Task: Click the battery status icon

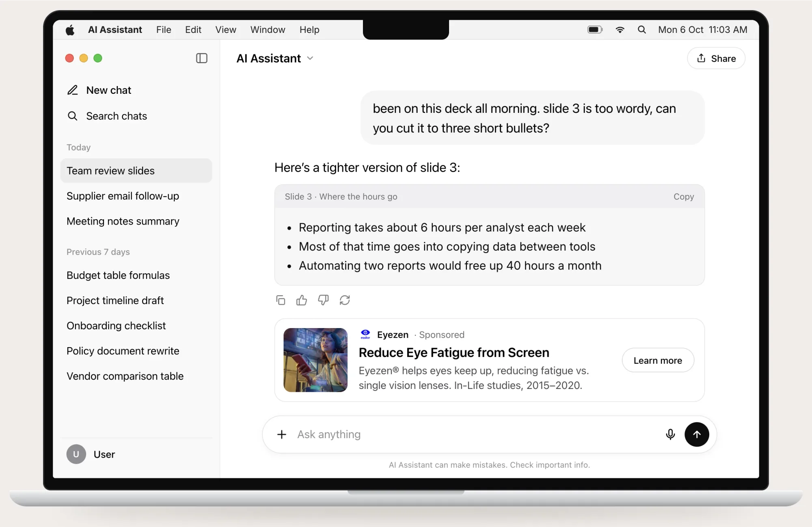Action: click(x=595, y=30)
